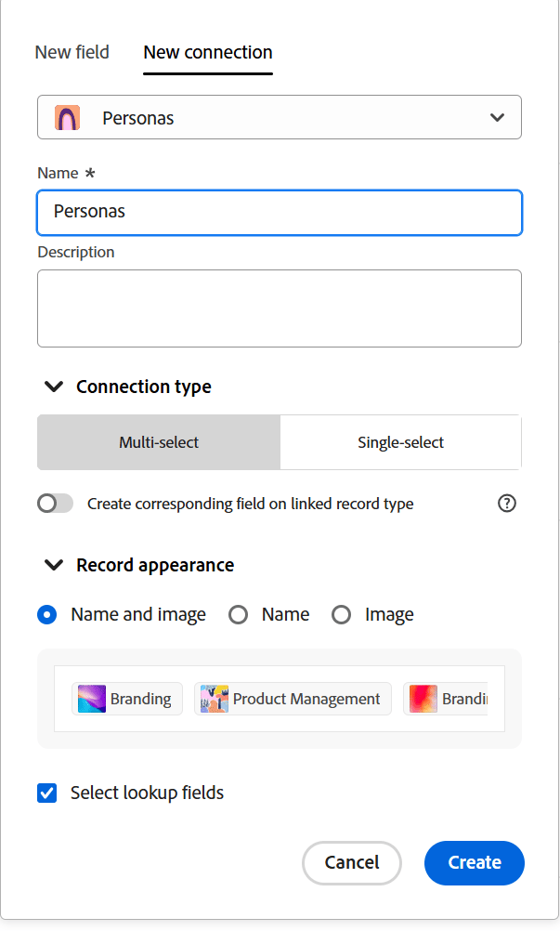Image resolution: width=560 pixels, height=931 pixels.
Task: Open the Personas record type dropdown
Action: click(x=279, y=117)
